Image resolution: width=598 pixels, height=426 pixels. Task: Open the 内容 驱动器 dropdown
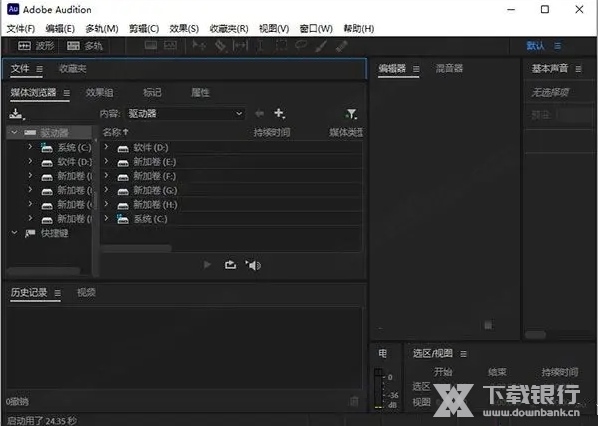185,114
